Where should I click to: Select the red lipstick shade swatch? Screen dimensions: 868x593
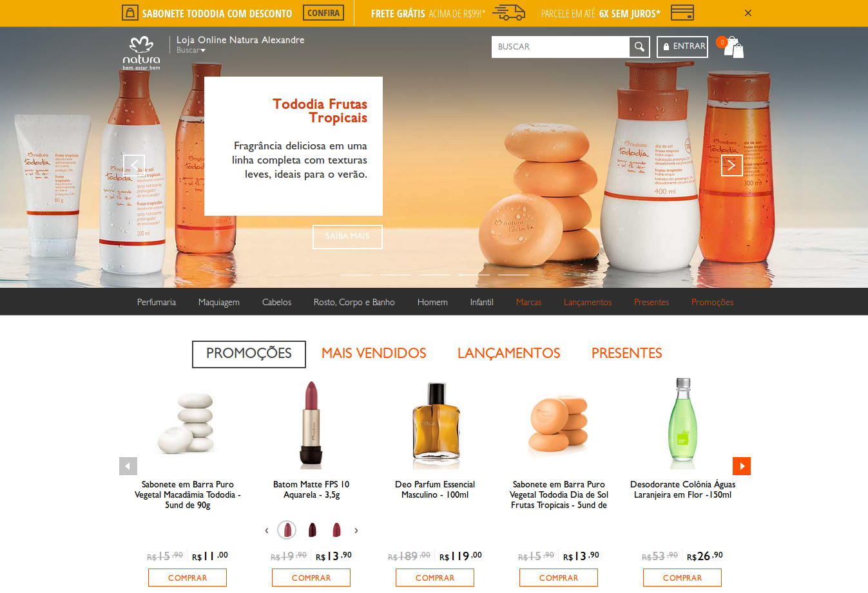tap(336, 530)
